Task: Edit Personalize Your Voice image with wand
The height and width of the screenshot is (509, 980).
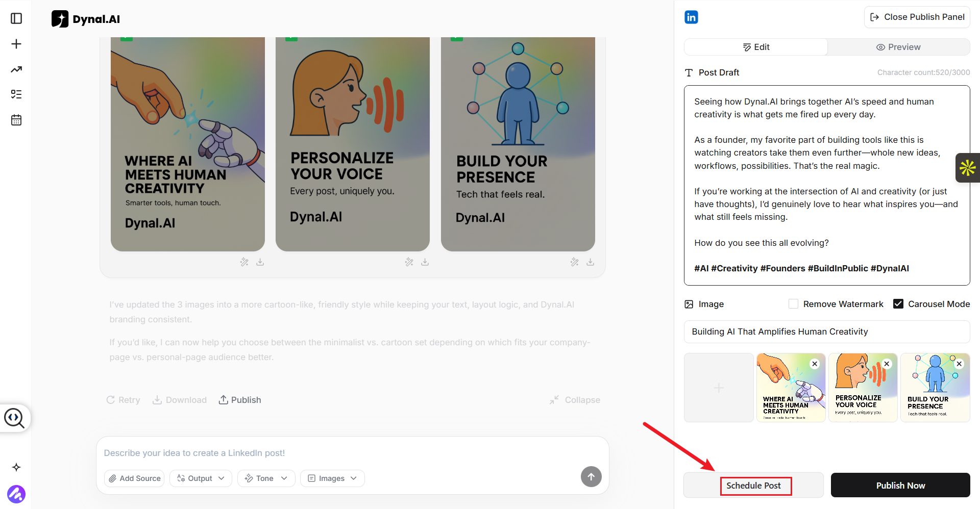Action: pyautogui.click(x=409, y=262)
